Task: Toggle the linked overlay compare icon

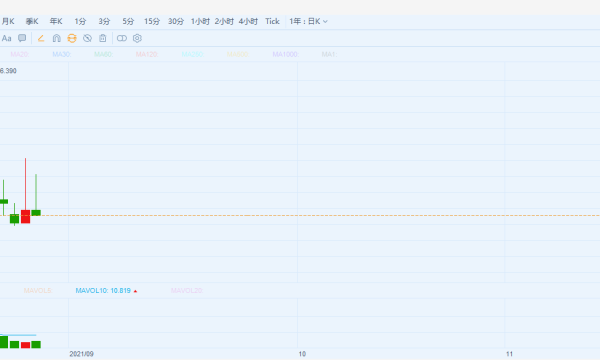Action: 122,38
